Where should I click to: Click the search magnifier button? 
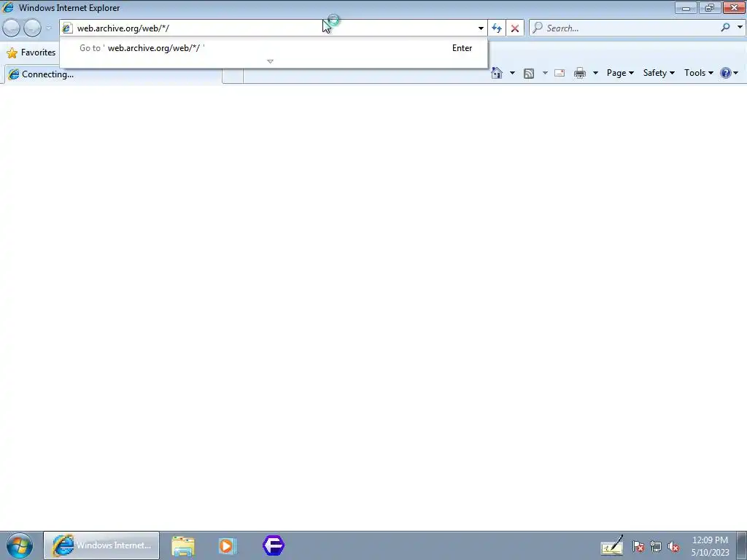click(x=726, y=28)
